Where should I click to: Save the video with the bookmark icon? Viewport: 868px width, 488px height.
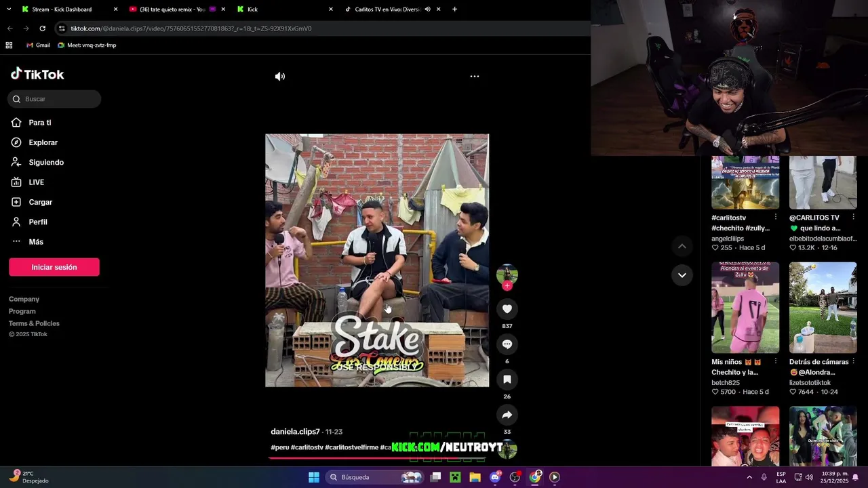507,380
